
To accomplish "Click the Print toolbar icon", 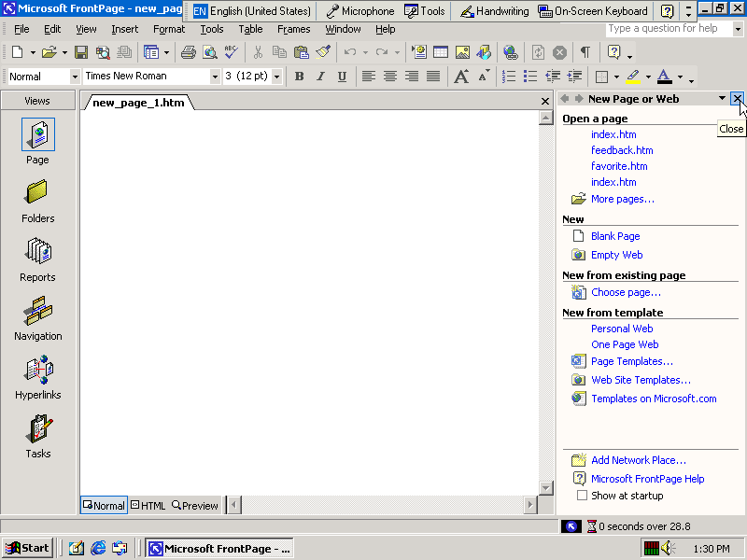I will pos(188,52).
